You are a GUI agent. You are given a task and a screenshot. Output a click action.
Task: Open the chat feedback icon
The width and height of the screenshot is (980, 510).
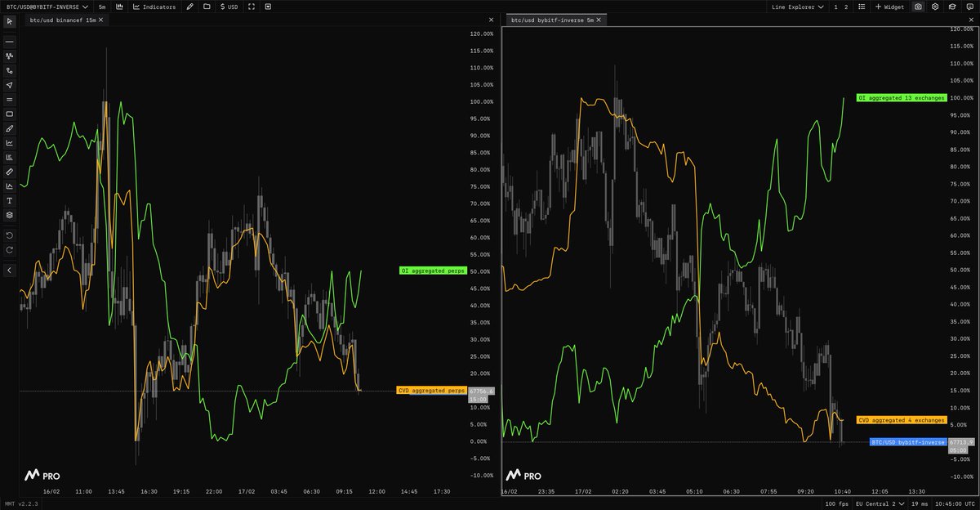coord(969,7)
